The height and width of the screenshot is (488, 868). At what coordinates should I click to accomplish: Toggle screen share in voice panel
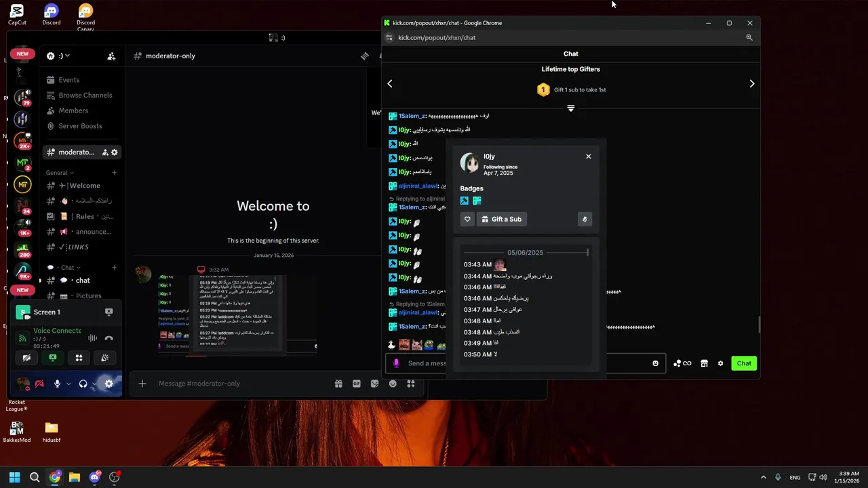pyautogui.click(x=53, y=358)
